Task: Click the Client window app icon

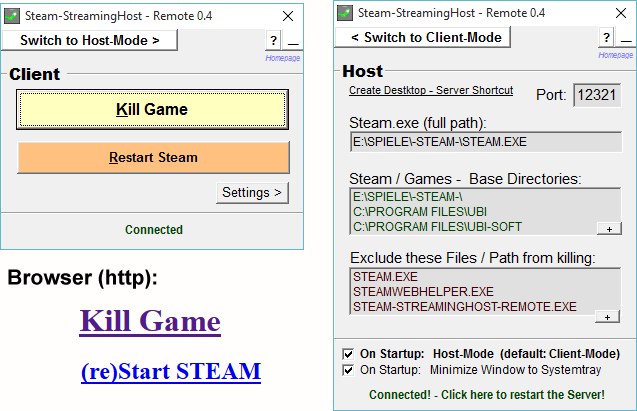Action: pos(12,16)
